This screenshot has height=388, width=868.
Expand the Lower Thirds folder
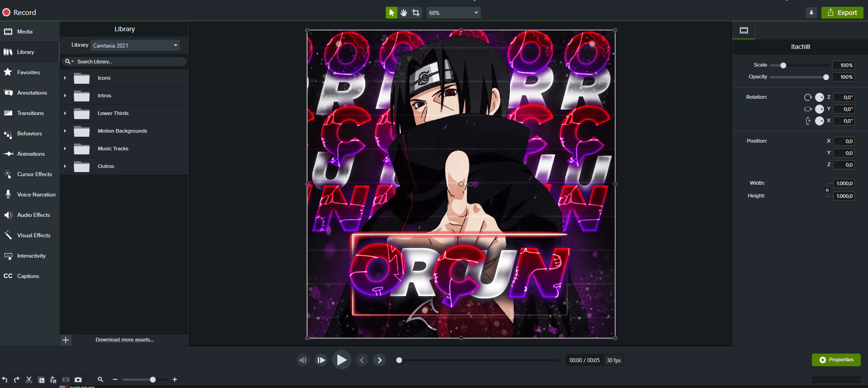coord(65,114)
